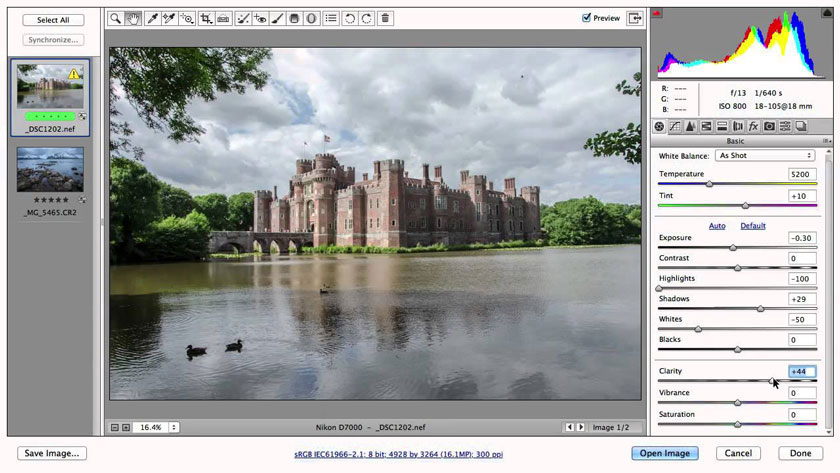
Task: Choose the Red Eye Removal tool
Action: (x=260, y=18)
